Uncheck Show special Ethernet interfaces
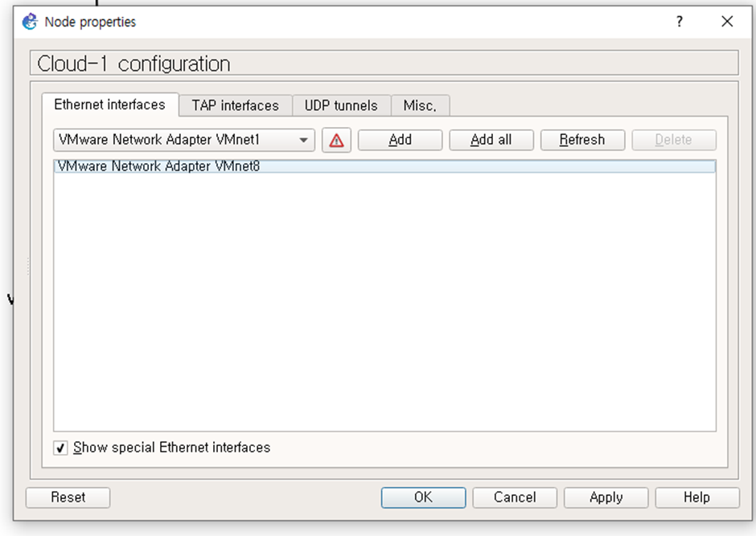 (60, 448)
